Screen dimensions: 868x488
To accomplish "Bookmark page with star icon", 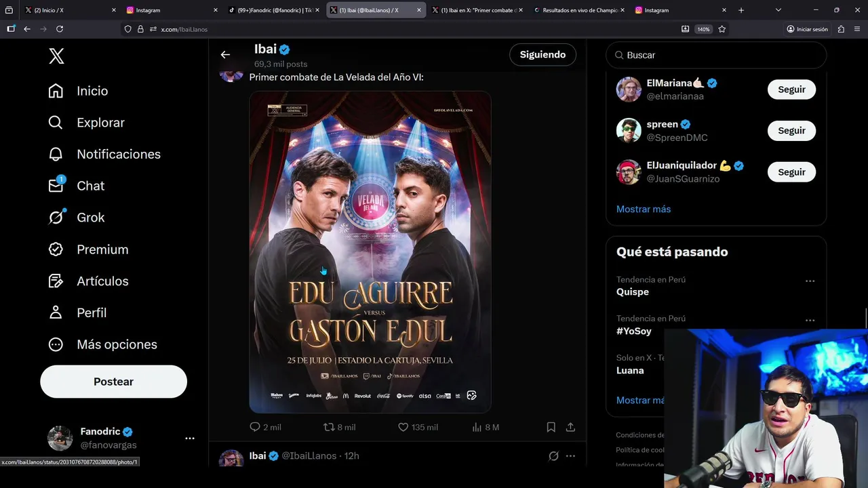I will point(722,29).
